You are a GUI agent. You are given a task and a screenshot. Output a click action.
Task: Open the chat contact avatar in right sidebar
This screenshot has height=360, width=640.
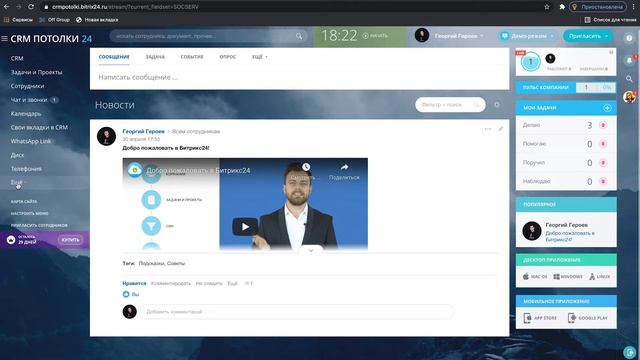coord(629,97)
